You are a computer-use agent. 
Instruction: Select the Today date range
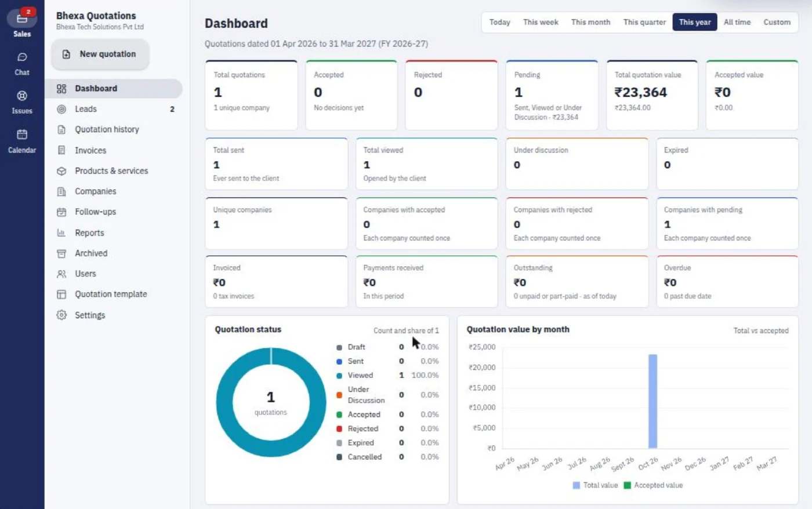click(499, 22)
